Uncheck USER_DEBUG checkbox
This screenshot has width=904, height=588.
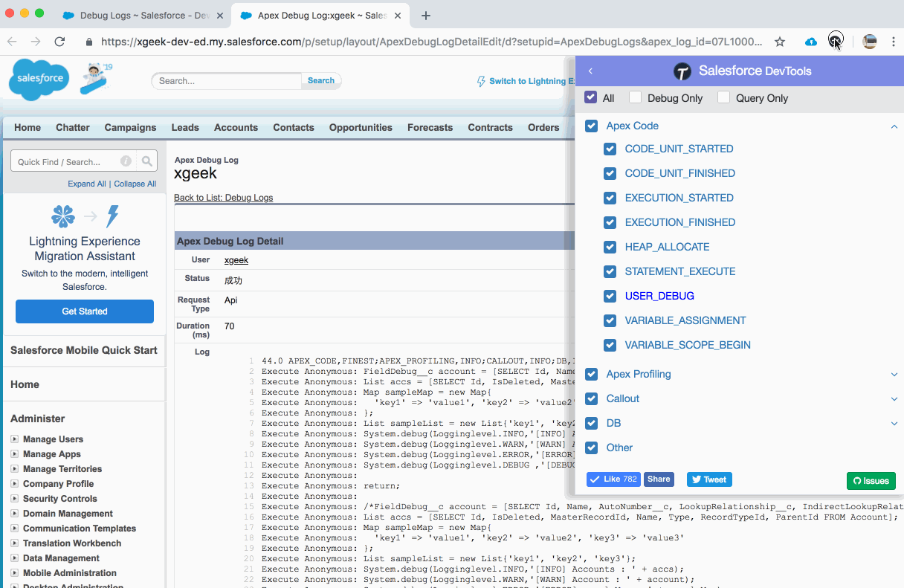click(x=610, y=296)
